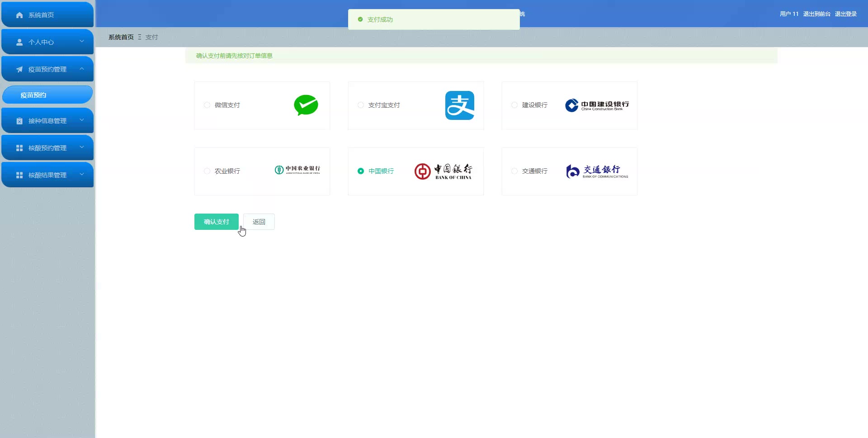868x438 pixels.
Task: Expand the 个人中心 menu chevron
Action: coord(82,41)
